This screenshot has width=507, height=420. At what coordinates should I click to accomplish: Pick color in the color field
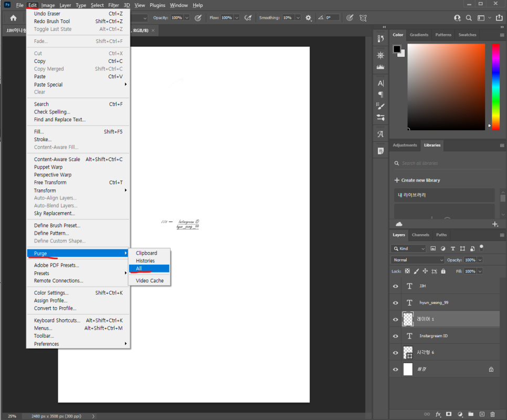click(x=446, y=87)
